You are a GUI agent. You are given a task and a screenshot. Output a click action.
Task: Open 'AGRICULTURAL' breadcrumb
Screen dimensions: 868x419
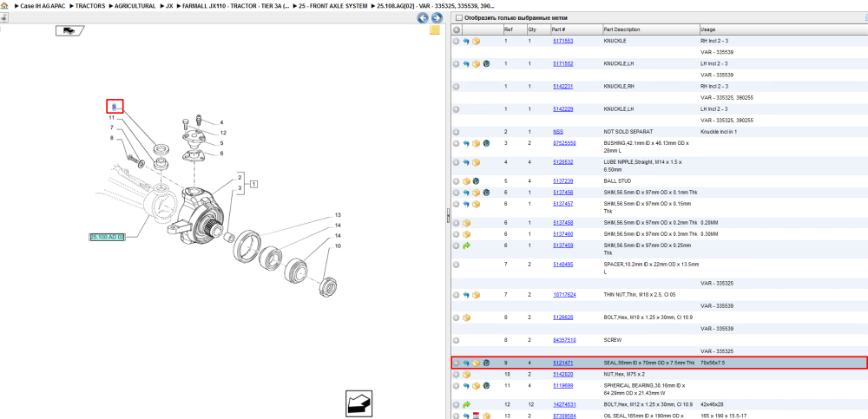[x=135, y=5]
